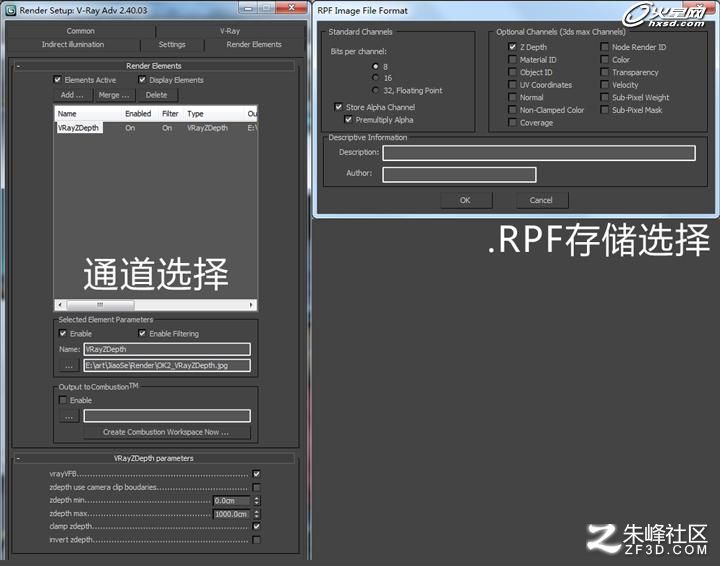Enable the Normal channel
720x566 pixels.
(x=512, y=97)
